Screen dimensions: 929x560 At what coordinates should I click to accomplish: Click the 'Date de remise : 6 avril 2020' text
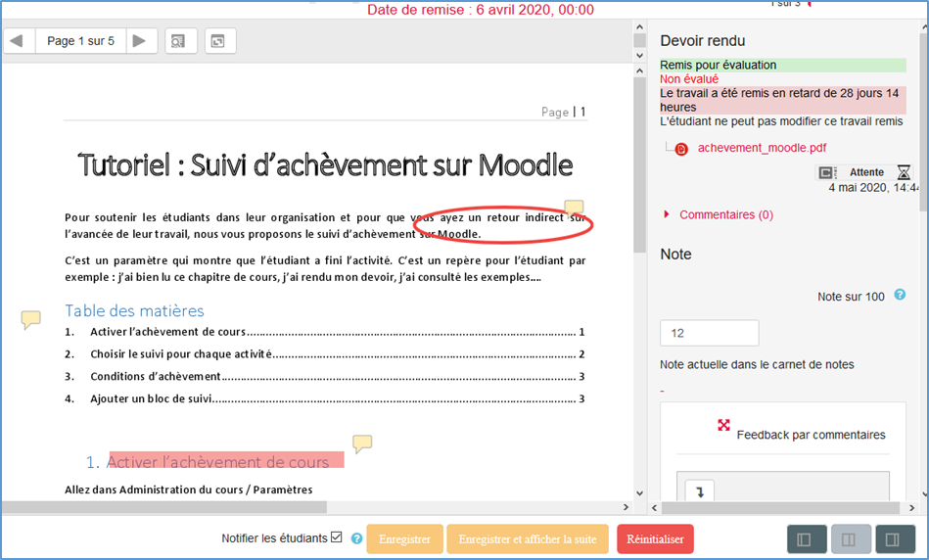click(481, 10)
